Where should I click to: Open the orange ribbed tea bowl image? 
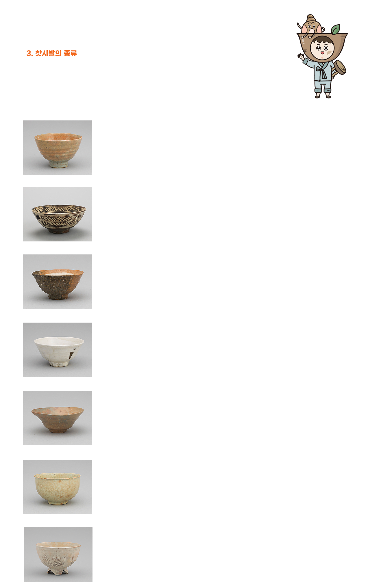58,148
